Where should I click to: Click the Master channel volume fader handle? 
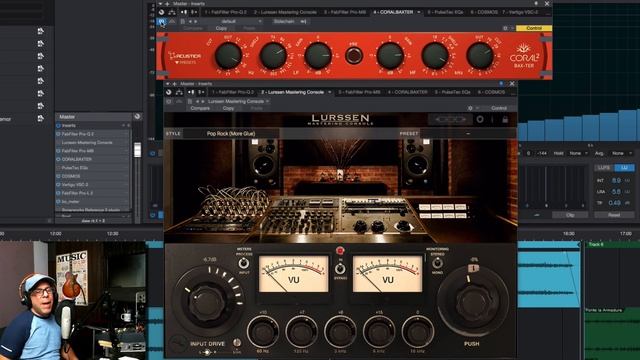point(138,150)
